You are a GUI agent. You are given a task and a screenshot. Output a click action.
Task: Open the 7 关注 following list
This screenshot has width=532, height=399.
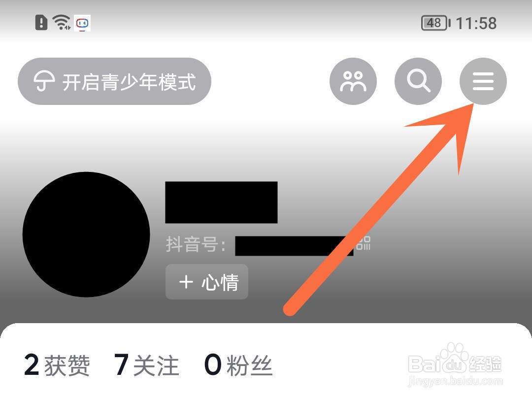[x=146, y=365]
